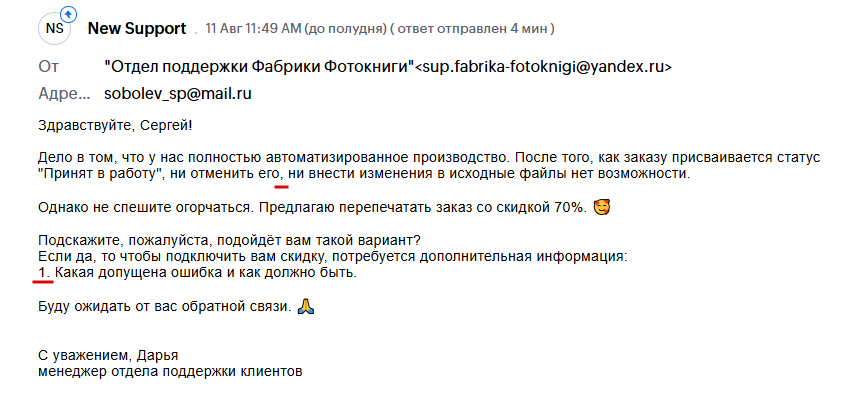Open the New Support sender name
The image size is (846, 396).
tap(137, 29)
